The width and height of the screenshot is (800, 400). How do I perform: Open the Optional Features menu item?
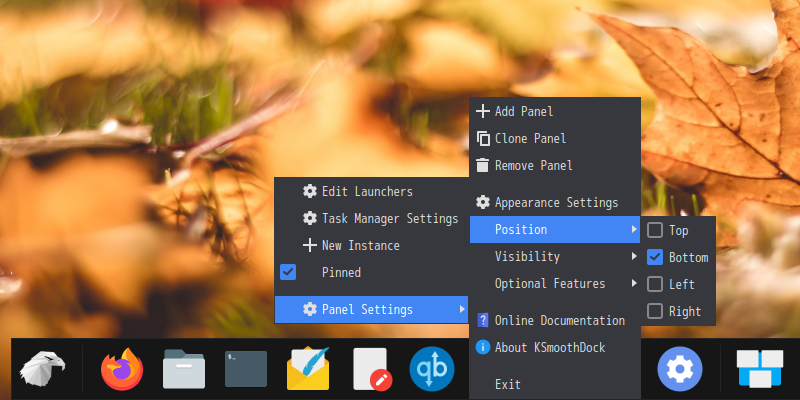pos(555,283)
